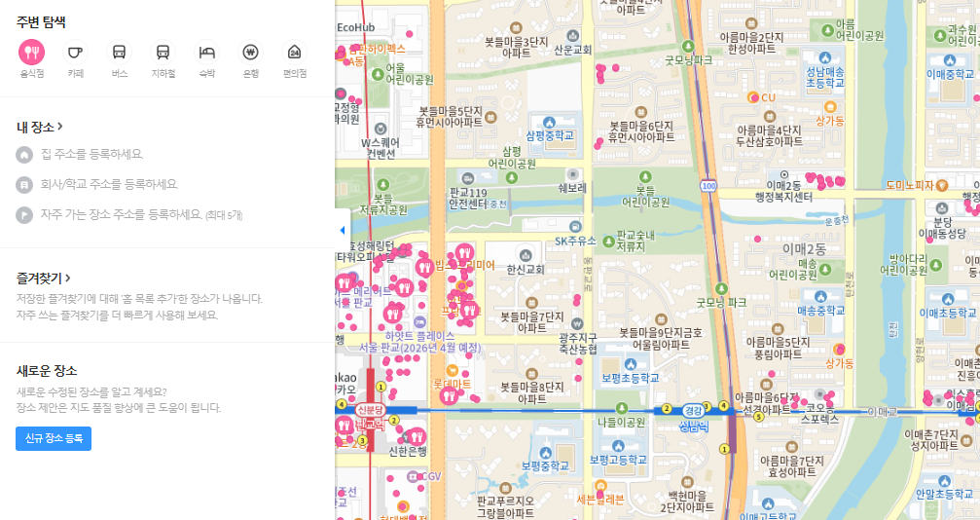The width and height of the screenshot is (980, 520).
Task: Select the 은행 bank category icon
Action: [251, 53]
